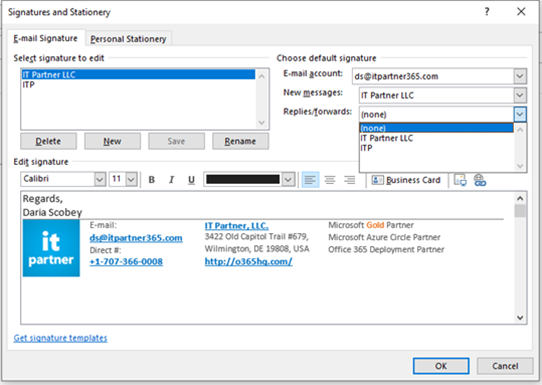Open the font color dropdown
The height and width of the screenshot is (385, 542).
coord(288,179)
